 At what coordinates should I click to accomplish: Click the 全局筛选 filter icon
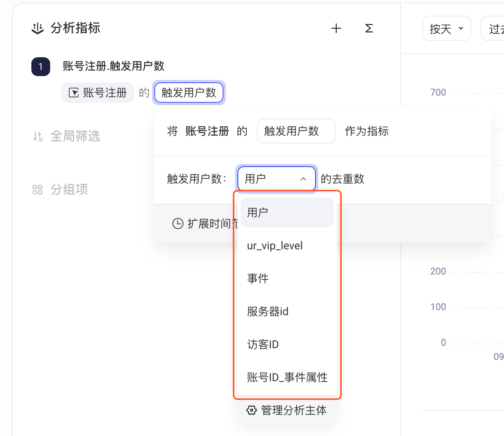[x=38, y=136]
